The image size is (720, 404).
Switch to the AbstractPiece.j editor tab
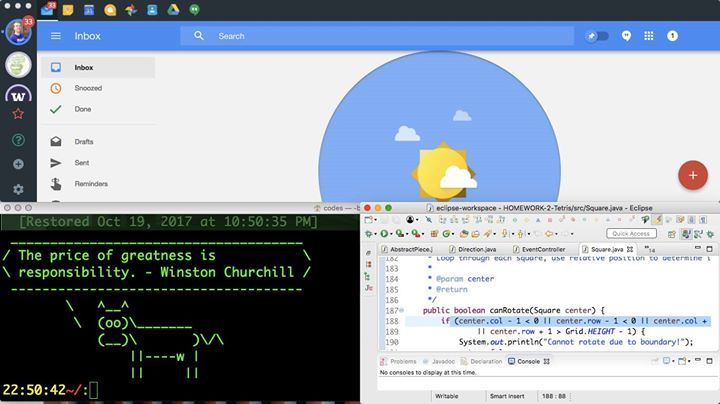click(407, 249)
